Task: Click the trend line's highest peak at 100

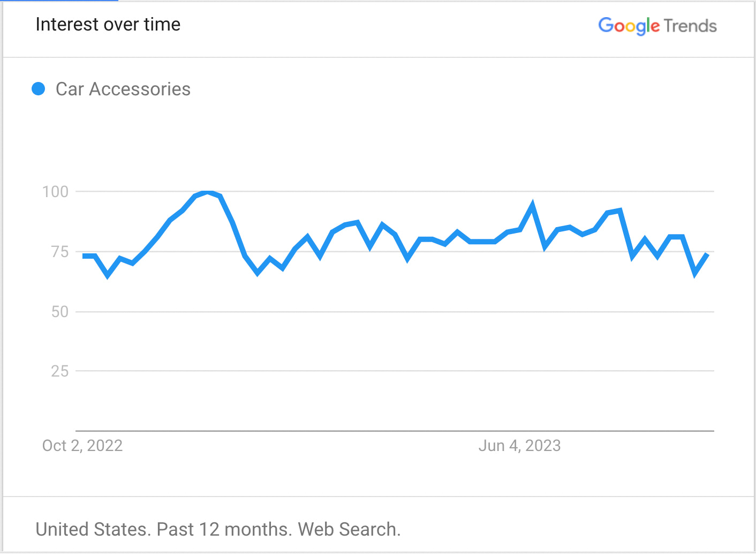Action: (208, 192)
